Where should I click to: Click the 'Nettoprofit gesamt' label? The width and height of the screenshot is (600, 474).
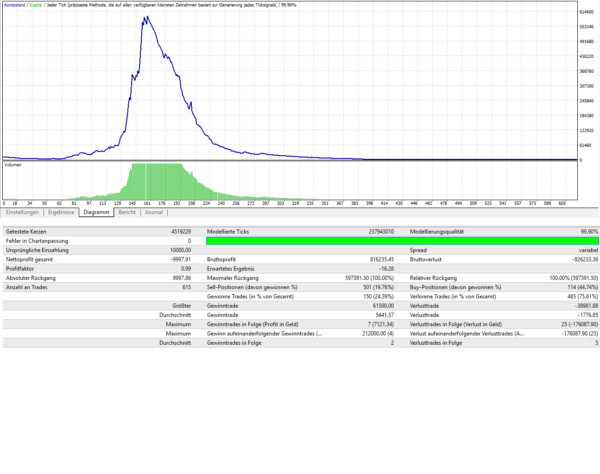29,259
